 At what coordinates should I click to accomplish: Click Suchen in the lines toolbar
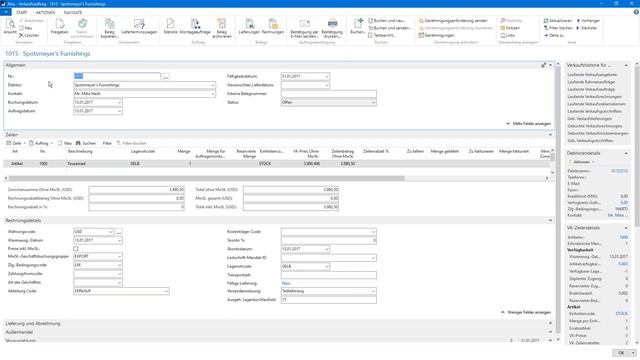86,143
